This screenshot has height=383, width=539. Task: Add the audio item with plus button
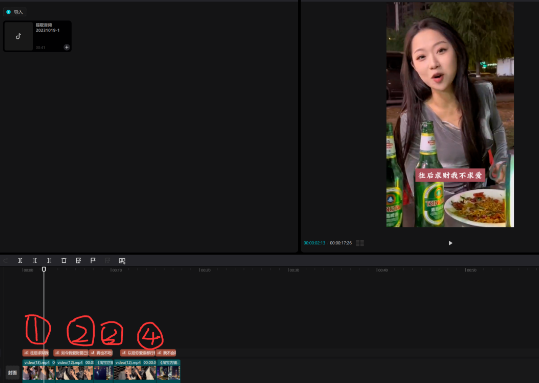(x=67, y=47)
